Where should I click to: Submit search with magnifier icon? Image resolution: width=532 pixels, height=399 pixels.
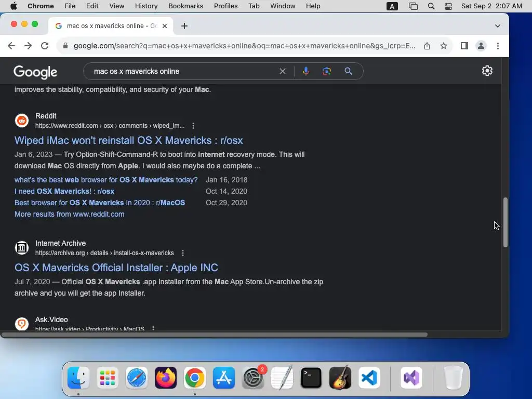pyautogui.click(x=348, y=71)
